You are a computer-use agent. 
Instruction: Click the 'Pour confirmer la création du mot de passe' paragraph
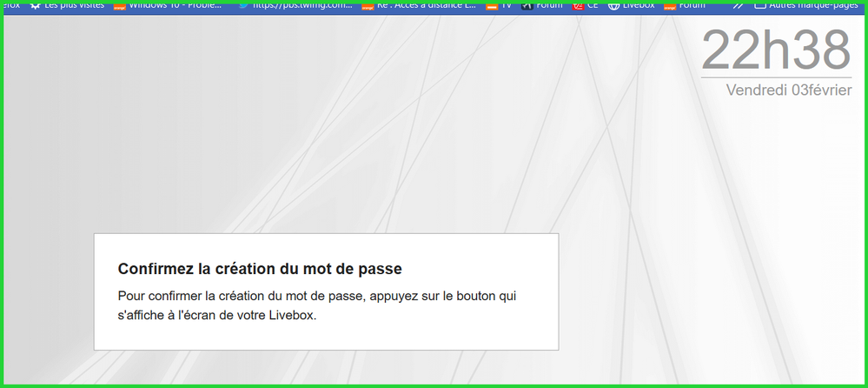click(x=317, y=305)
